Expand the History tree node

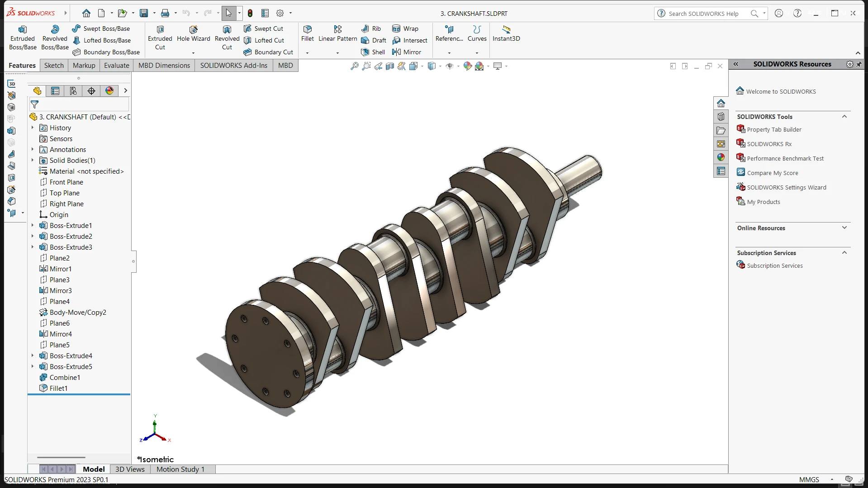[x=33, y=128]
